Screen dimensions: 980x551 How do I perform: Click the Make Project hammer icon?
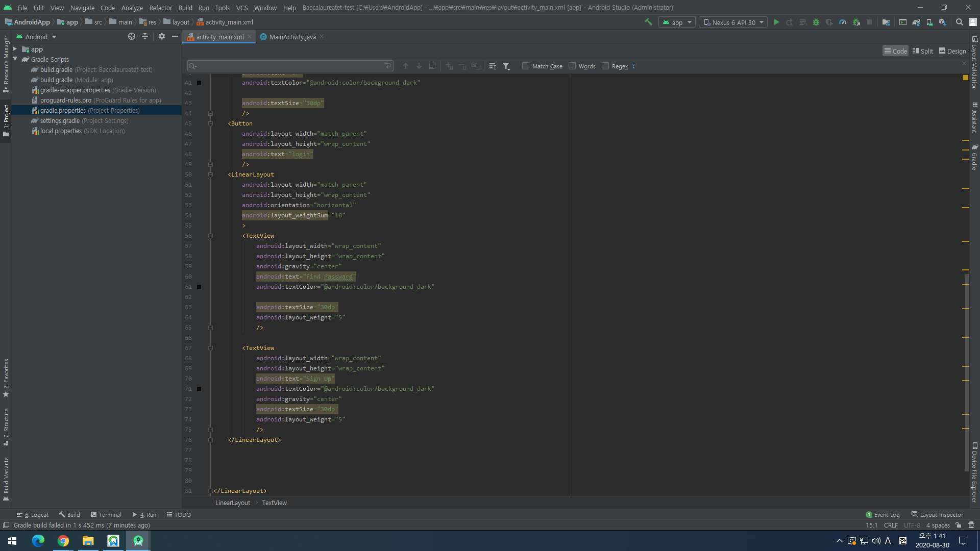648,22
